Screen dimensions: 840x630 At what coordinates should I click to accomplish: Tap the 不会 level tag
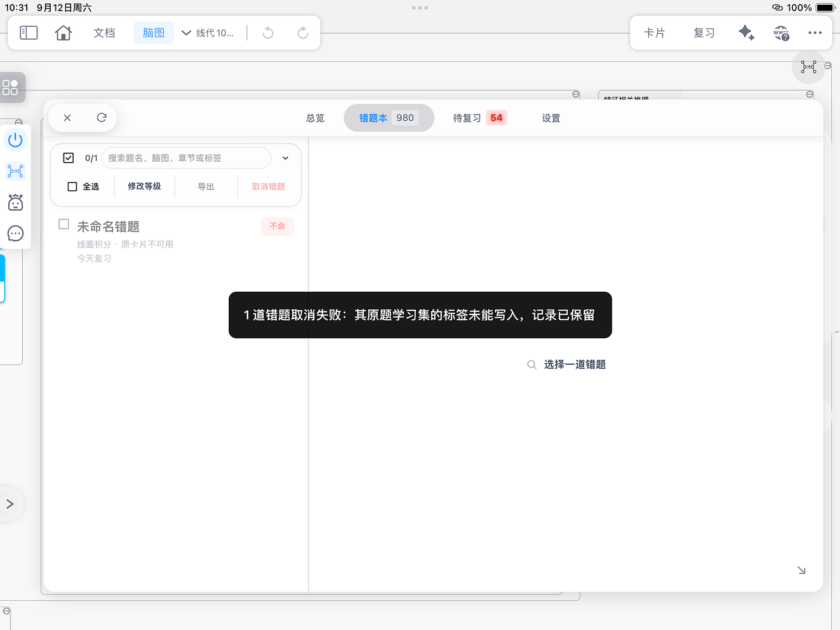point(278,226)
